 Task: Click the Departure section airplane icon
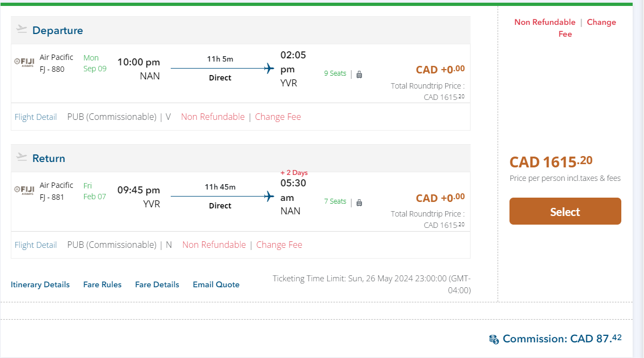tap(22, 29)
